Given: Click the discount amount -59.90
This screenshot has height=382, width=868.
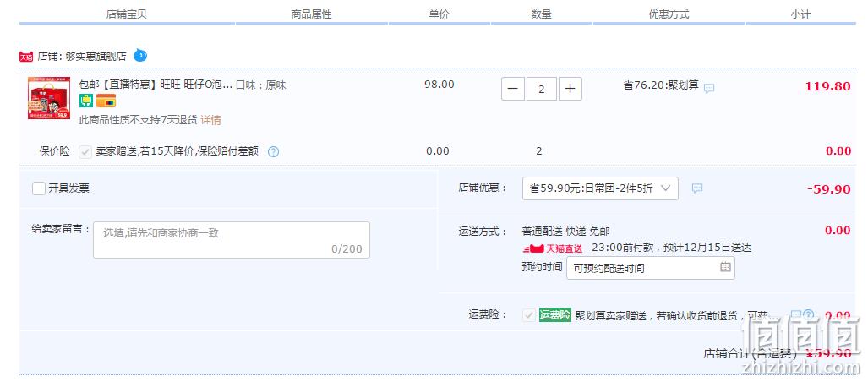Looking at the screenshot, I should pos(828,188).
